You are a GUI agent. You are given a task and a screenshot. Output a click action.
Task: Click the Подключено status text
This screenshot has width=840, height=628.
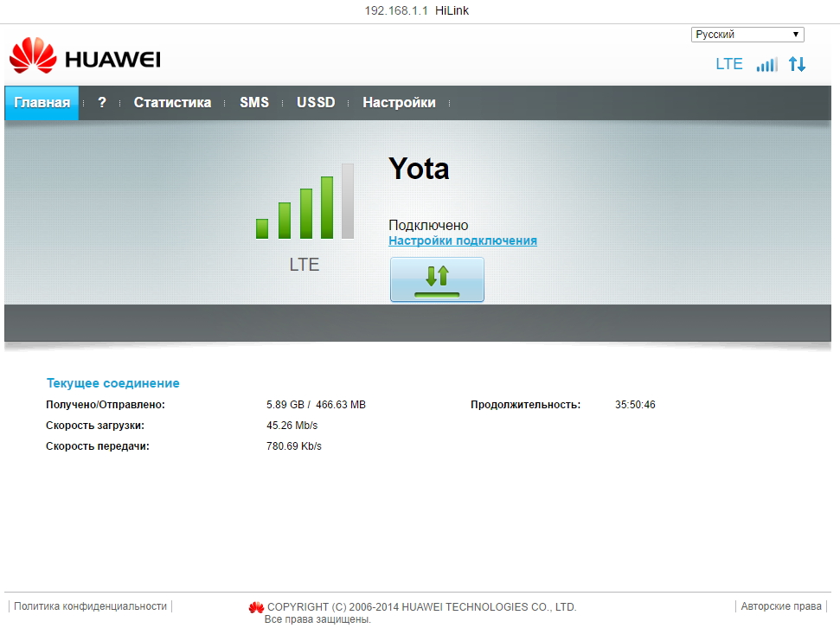pos(428,225)
